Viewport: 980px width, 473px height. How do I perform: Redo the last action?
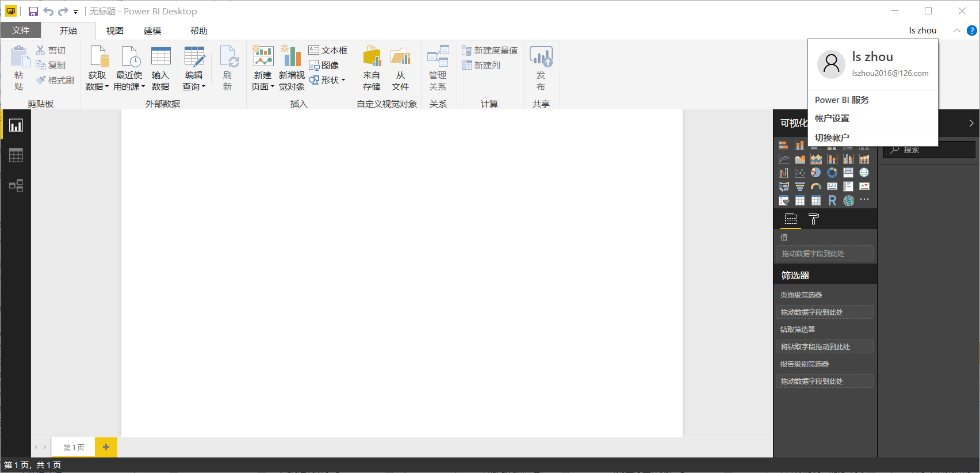(x=63, y=12)
